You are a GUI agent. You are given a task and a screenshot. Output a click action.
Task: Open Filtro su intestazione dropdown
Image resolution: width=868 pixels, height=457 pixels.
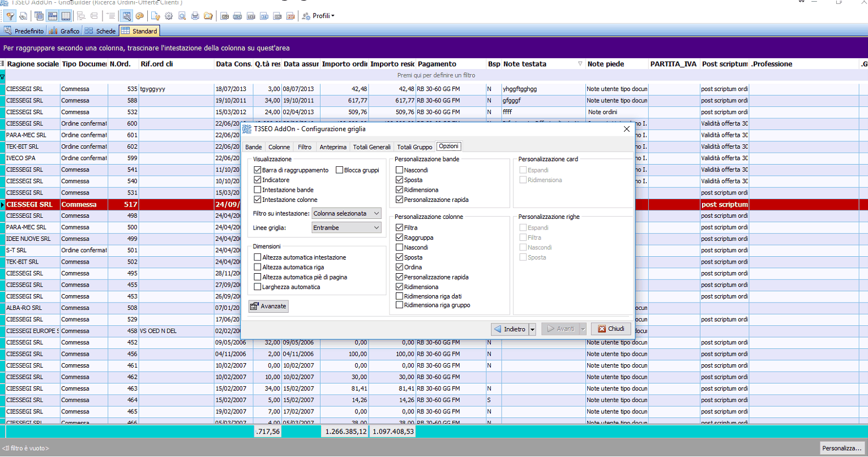(346, 213)
